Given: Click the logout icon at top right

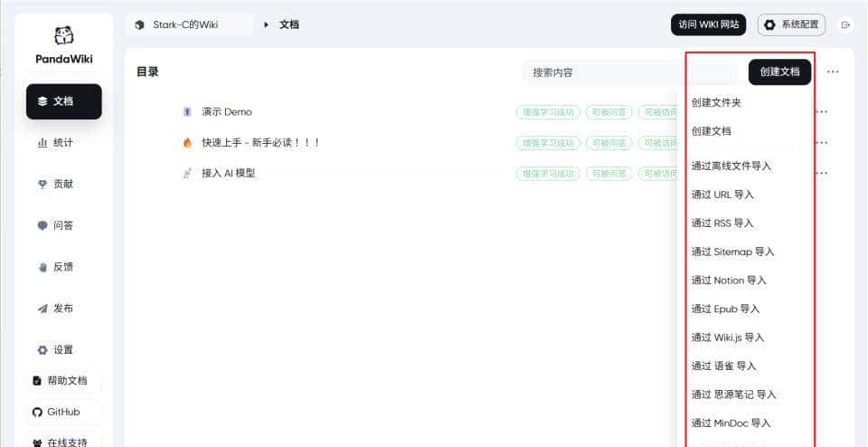Looking at the screenshot, I should [845, 24].
